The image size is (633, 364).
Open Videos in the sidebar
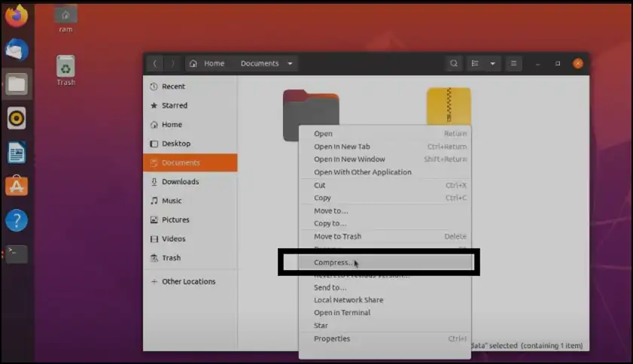pyautogui.click(x=190, y=238)
